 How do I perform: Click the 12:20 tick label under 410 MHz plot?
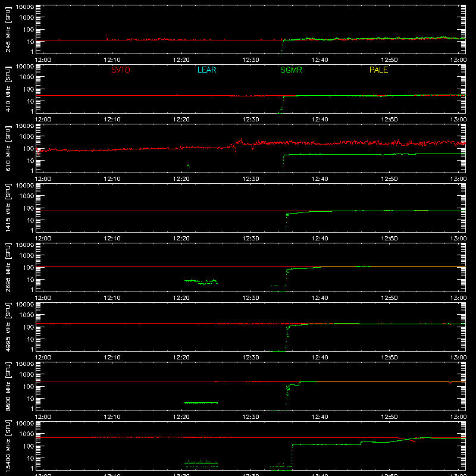[181, 120]
